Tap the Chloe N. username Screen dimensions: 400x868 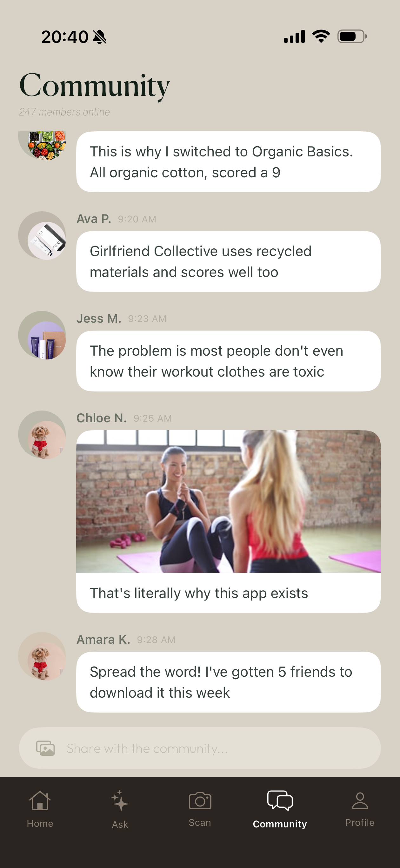tap(102, 418)
